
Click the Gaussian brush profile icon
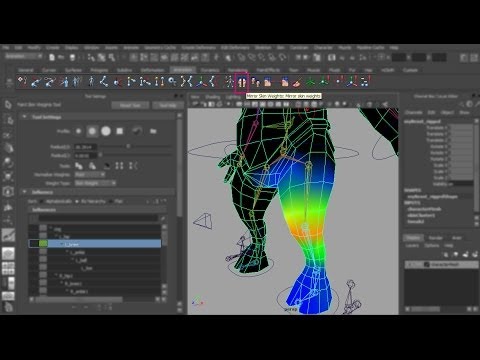click(x=78, y=131)
